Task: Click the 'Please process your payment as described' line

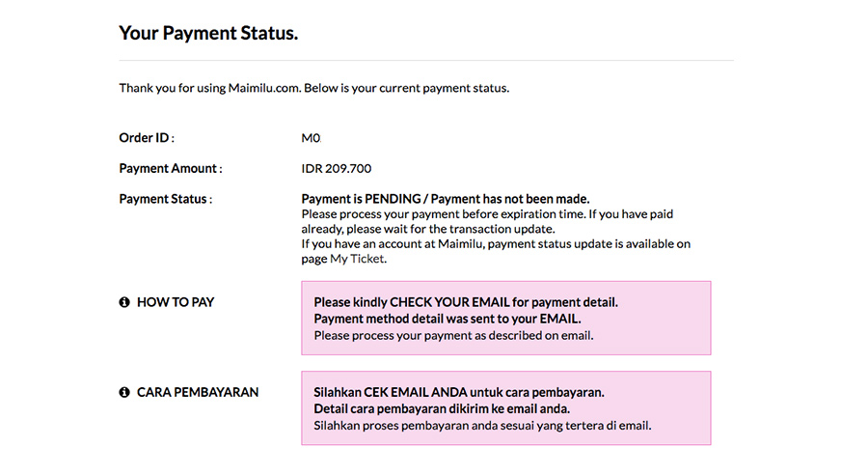Action: click(x=453, y=335)
